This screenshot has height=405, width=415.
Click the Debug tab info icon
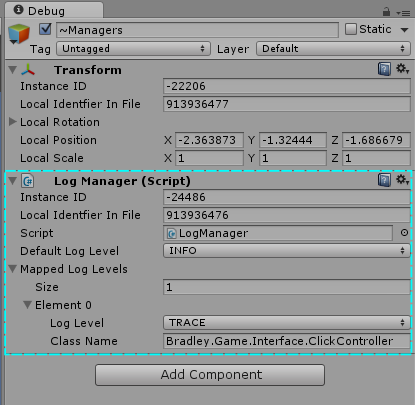coord(18,10)
